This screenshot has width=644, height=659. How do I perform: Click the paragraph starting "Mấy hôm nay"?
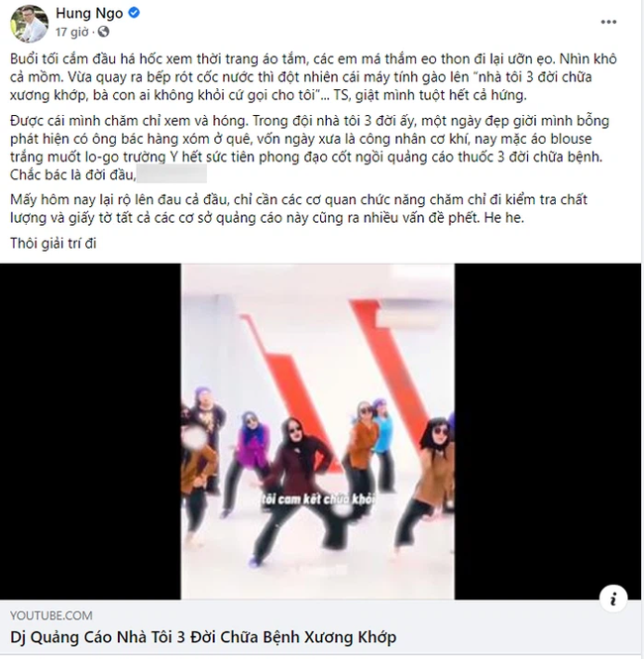coord(298,208)
